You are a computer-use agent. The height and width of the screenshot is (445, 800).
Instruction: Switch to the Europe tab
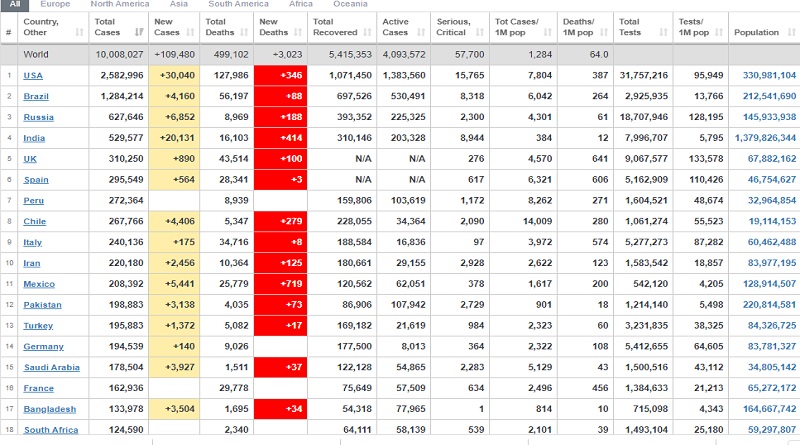click(55, 4)
